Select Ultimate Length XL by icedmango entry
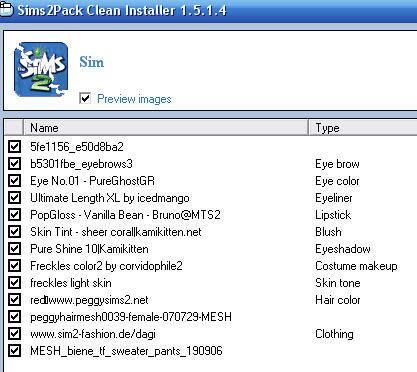Screen dimensions: 417x372 coord(110,198)
